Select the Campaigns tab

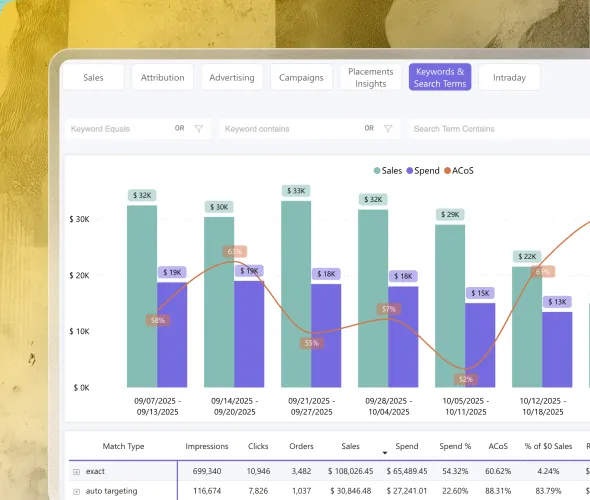(301, 78)
